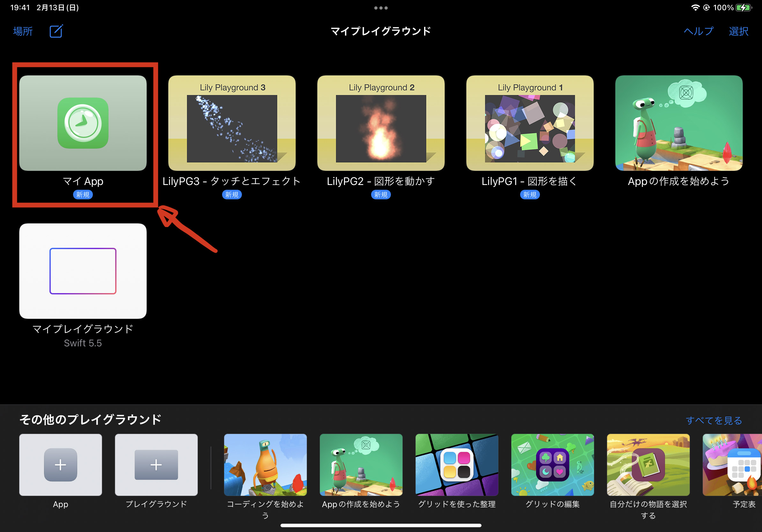This screenshot has width=762, height=532.
Task: Open the 場所 locations link
Action: (23, 32)
